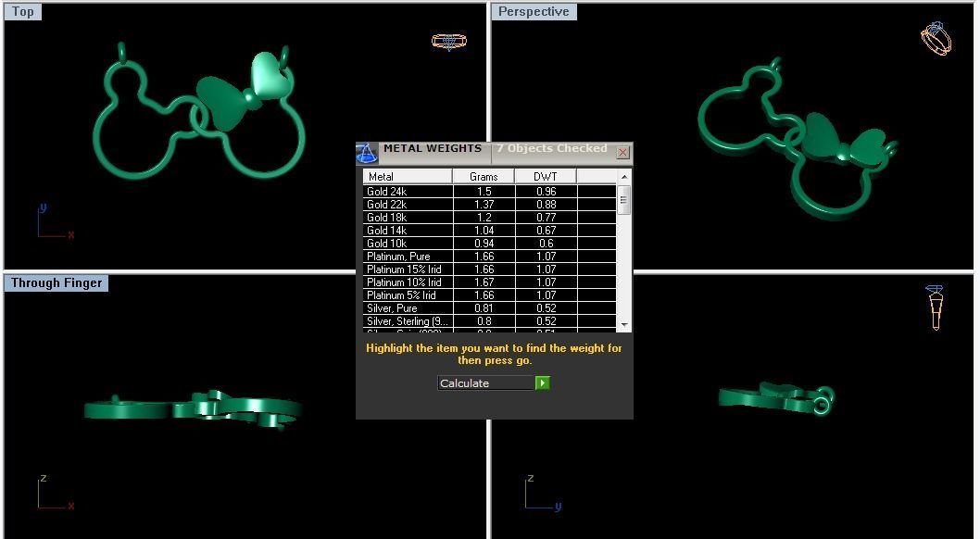The height and width of the screenshot is (539, 980).
Task: Click the ring icon in Top viewport
Action: click(449, 42)
